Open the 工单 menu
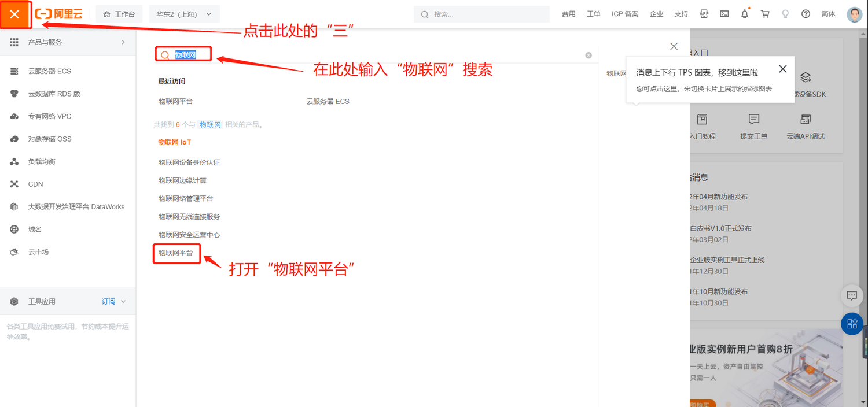 click(594, 14)
